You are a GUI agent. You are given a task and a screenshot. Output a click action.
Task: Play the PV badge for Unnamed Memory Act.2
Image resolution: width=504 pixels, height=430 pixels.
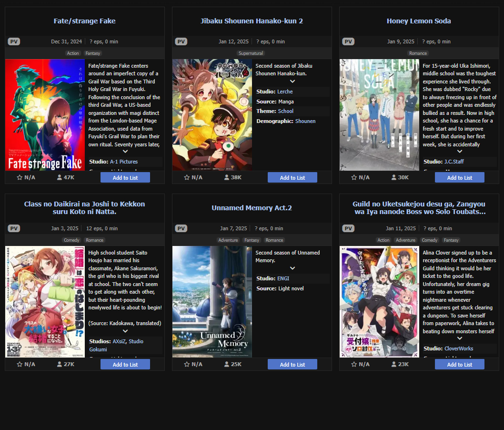(x=181, y=228)
